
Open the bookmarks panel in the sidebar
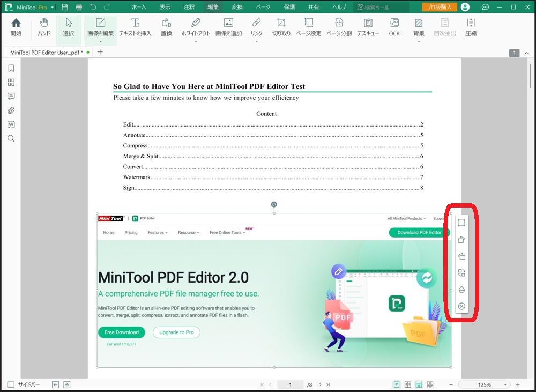[11, 69]
